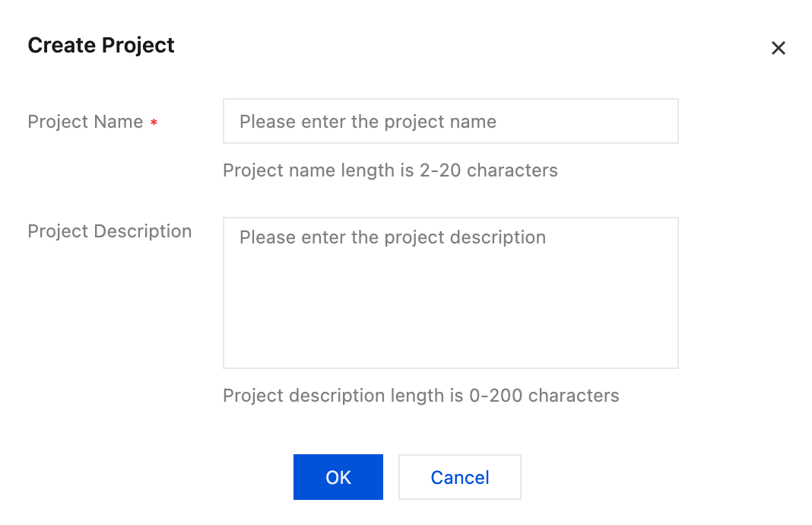This screenshot has height=525, width=812.
Task: Click the 'Cancel' text on the outlined button
Action: (x=460, y=477)
